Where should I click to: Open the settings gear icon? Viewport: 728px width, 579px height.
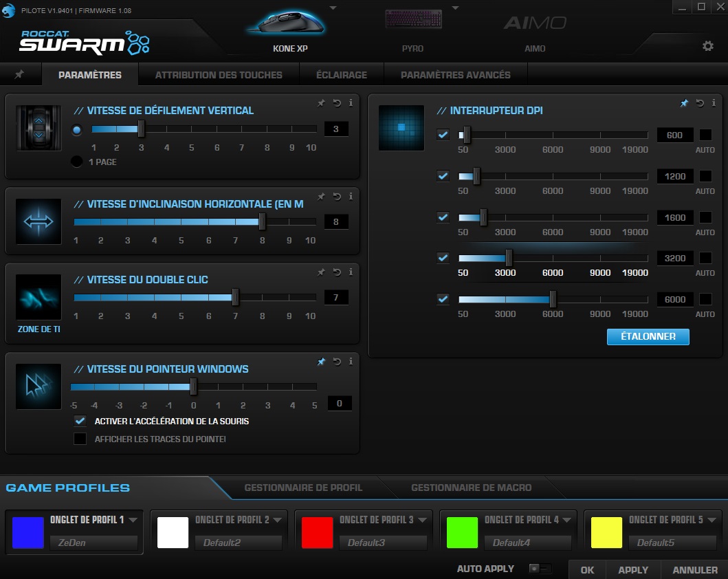tap(707, 46)
